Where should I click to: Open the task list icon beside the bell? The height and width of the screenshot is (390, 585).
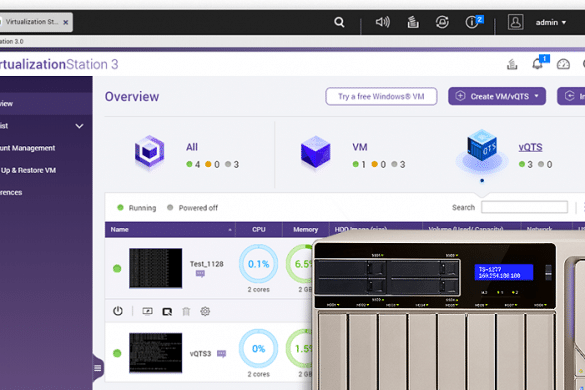point(512,64)
